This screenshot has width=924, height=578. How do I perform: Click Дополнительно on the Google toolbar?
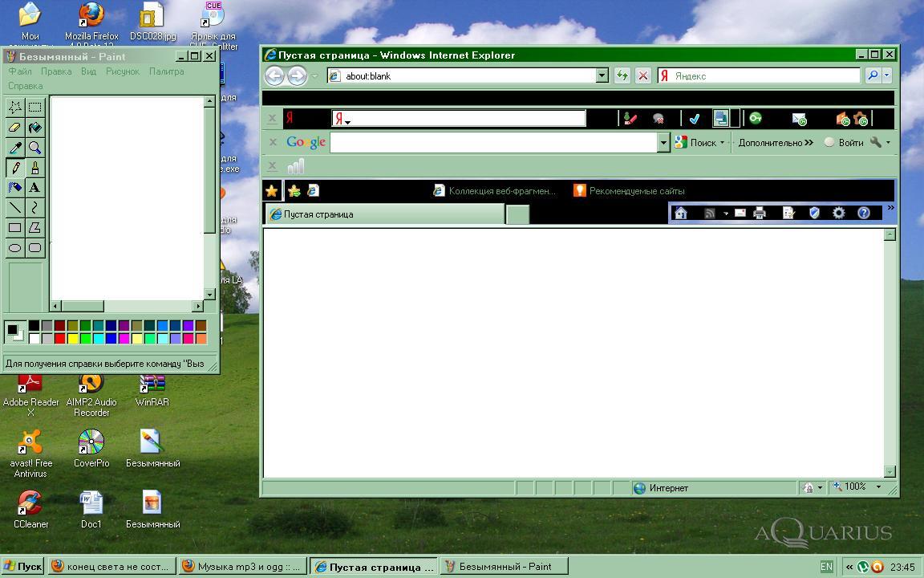(776, 143)
